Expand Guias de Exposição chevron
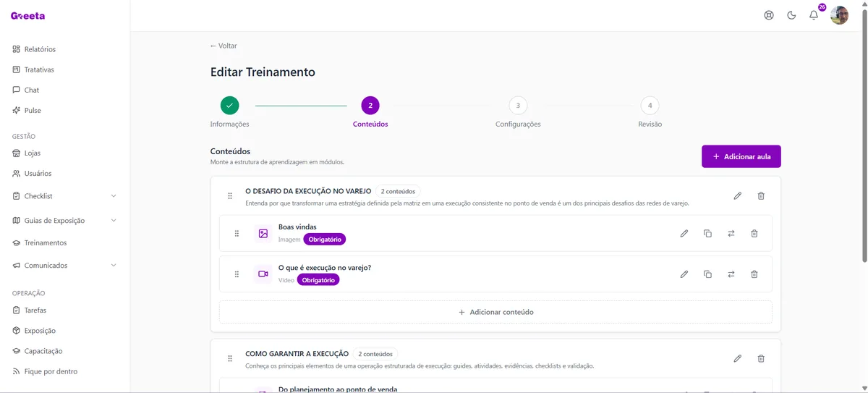 coord(114,221)
